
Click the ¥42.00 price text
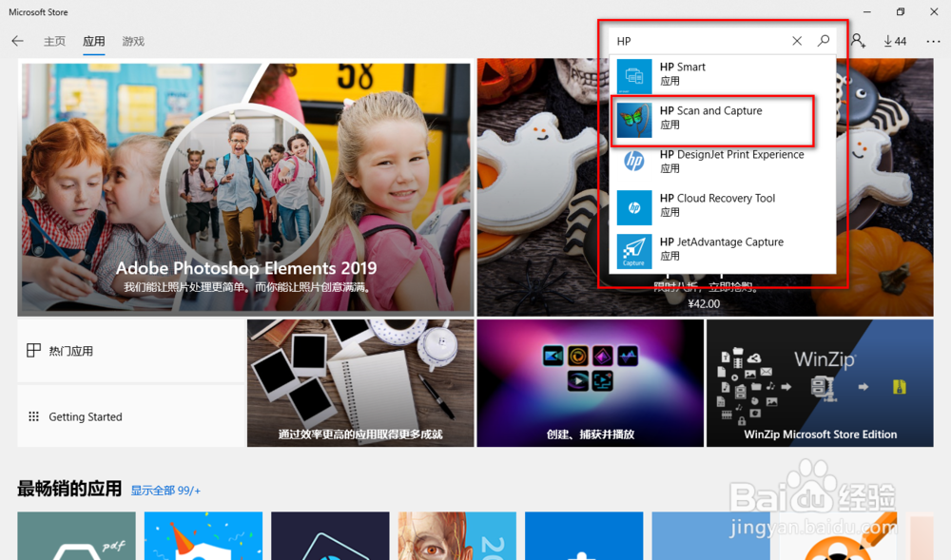(704, 303)
